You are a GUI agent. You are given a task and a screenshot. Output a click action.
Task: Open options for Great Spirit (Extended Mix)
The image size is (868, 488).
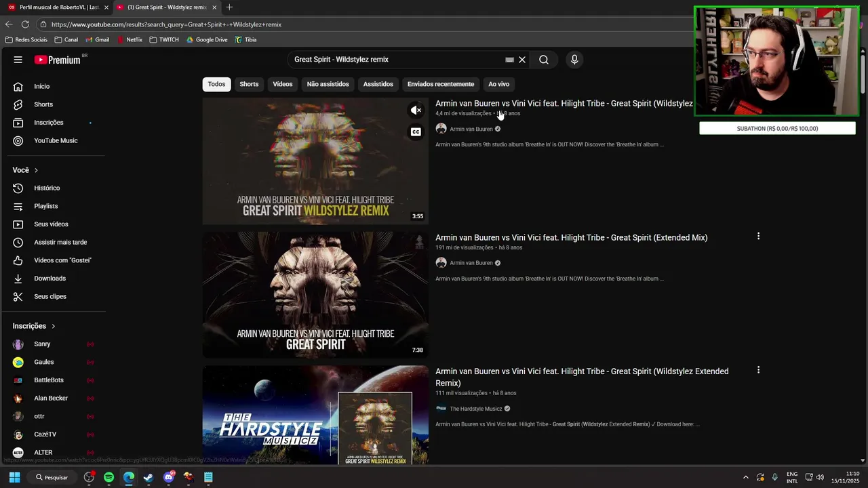point(758,237)
